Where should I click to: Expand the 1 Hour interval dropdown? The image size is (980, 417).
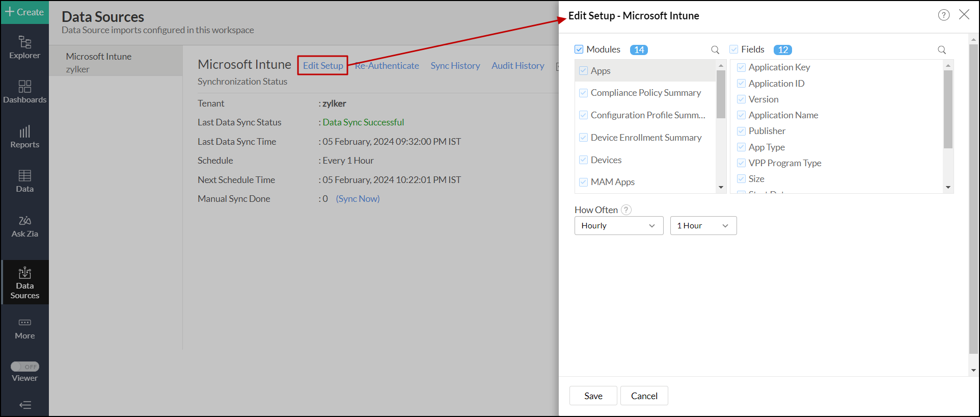(703, 226)
